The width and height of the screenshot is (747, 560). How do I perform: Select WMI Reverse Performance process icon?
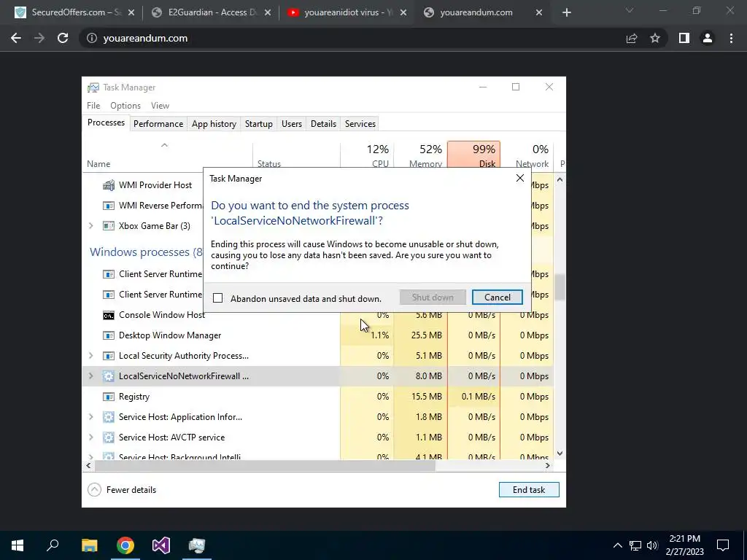109,206
